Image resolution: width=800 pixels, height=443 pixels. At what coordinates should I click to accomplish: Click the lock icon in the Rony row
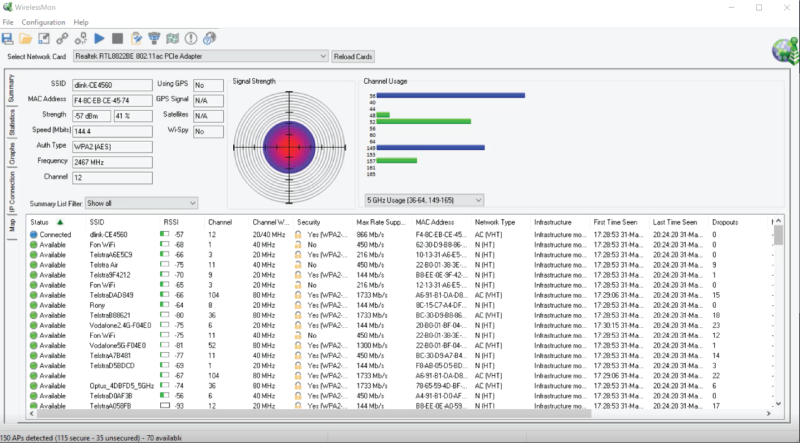click(298, 305)
